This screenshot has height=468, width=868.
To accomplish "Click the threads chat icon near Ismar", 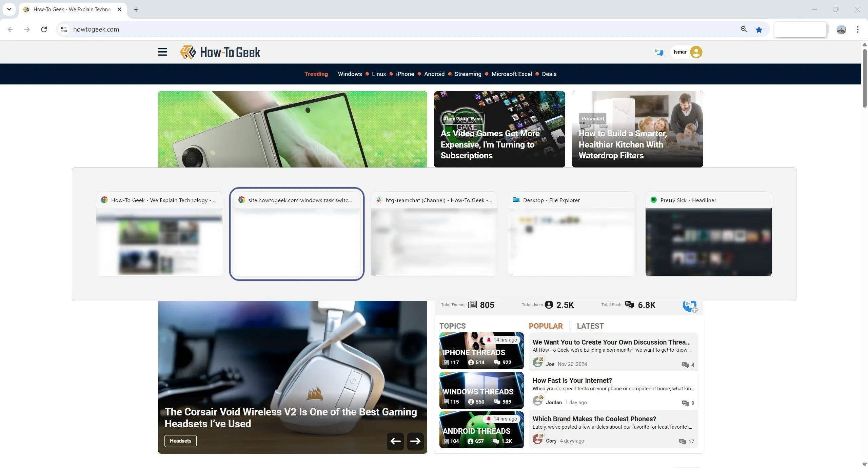I will point(659,52).
